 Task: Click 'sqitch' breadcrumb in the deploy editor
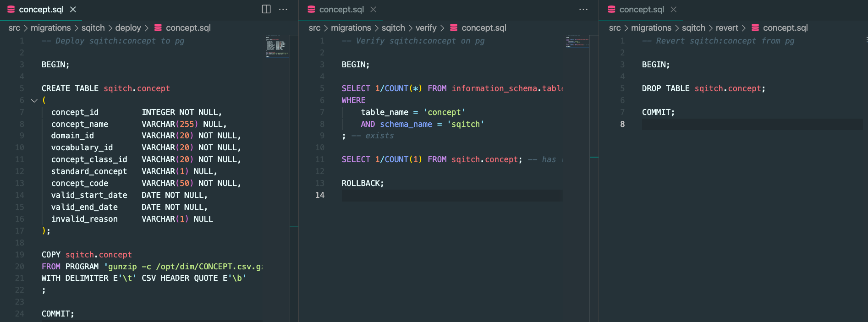click(x=93, y=28)
